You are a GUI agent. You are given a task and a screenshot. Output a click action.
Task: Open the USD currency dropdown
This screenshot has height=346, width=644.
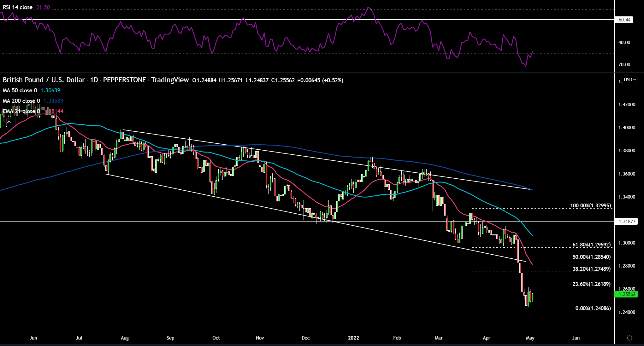pos(629,80)
